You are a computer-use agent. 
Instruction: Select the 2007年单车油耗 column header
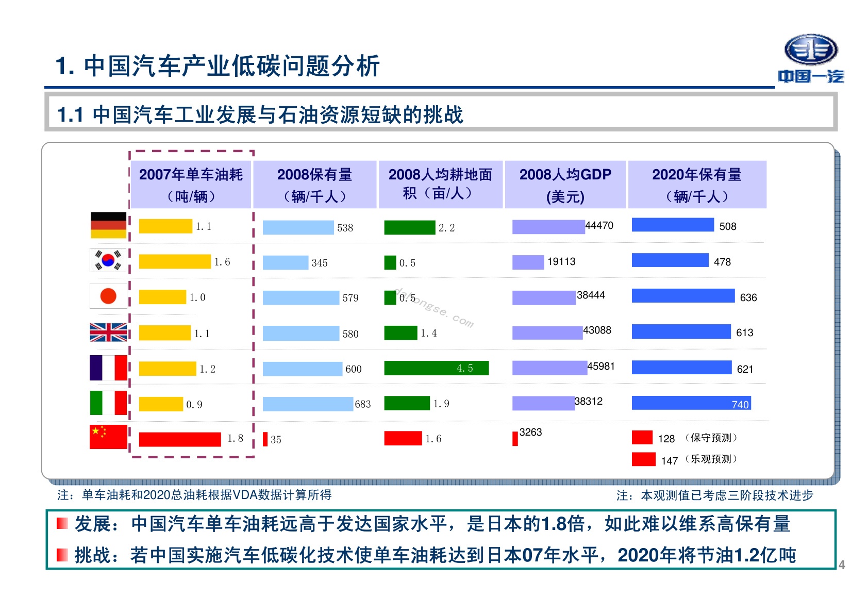pyautogui.click(x=191, y=185)
